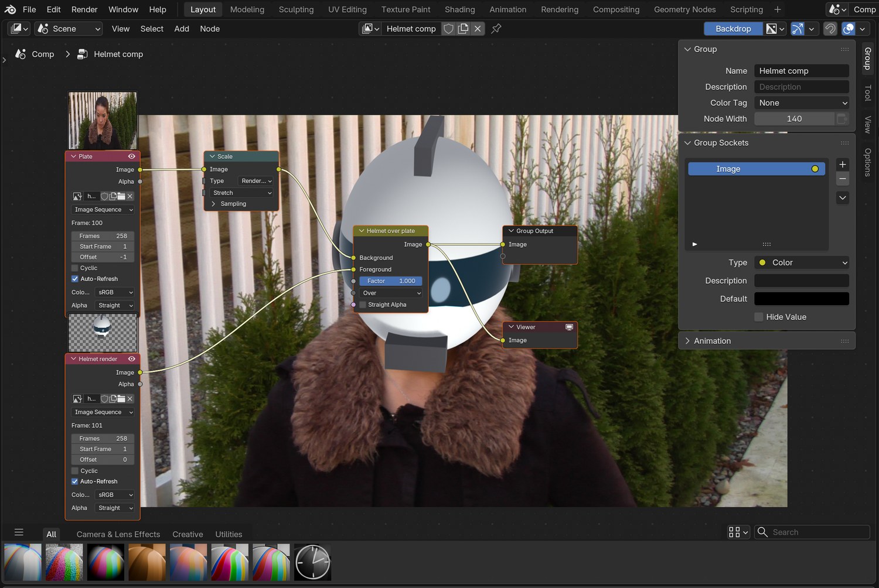Viewport: 879px width, 588px height.
Task: Open the Over blend mode dropdown
Action: click(391, 293)
